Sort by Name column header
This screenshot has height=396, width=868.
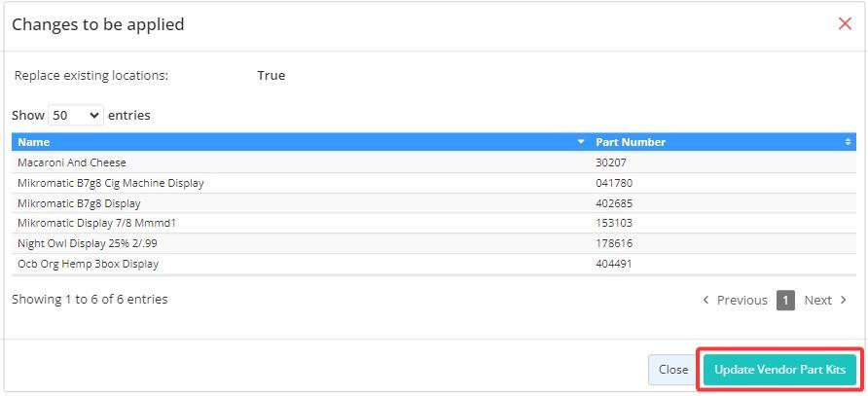(301, 142)
